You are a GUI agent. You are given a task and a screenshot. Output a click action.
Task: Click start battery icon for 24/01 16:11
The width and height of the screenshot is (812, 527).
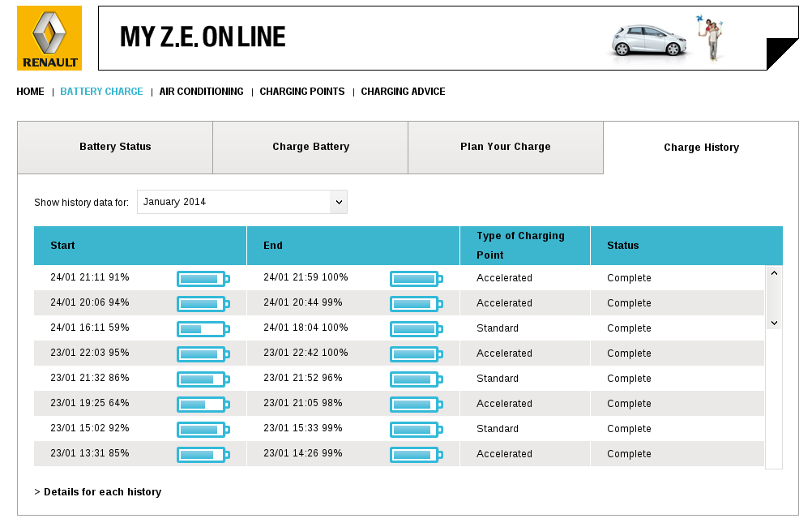click(203, 329)
